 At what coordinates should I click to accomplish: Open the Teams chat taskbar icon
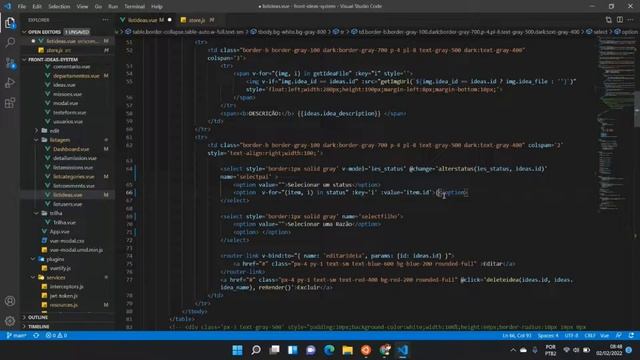tap(311, 350)
